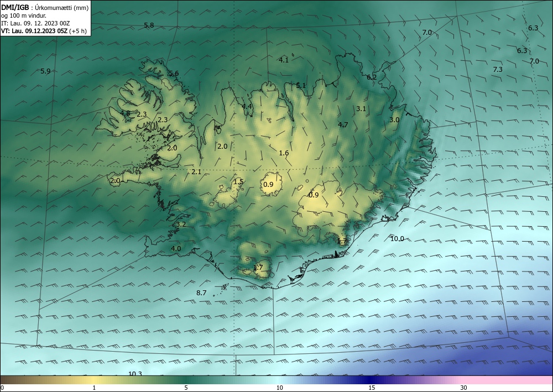Image resolution: width=553 pixels, height=392 pixels.
Task: Click the 1.6 value in central Iceland
Action: [284, 153]
